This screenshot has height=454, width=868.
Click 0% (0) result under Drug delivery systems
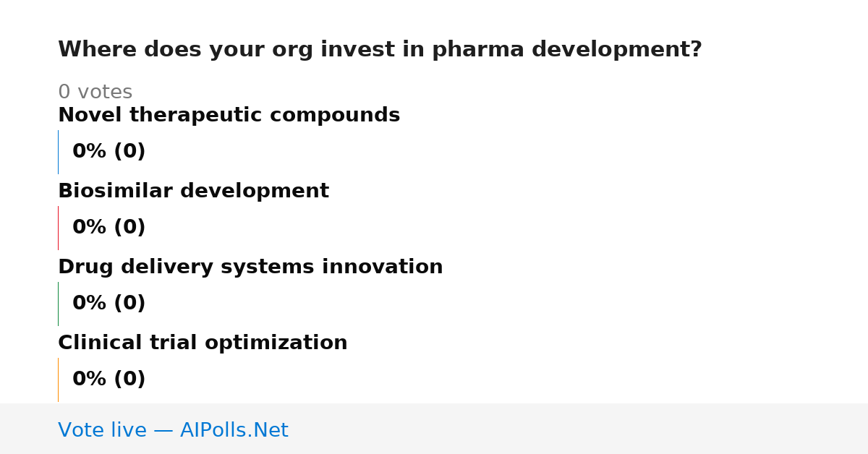pos(109,304)
